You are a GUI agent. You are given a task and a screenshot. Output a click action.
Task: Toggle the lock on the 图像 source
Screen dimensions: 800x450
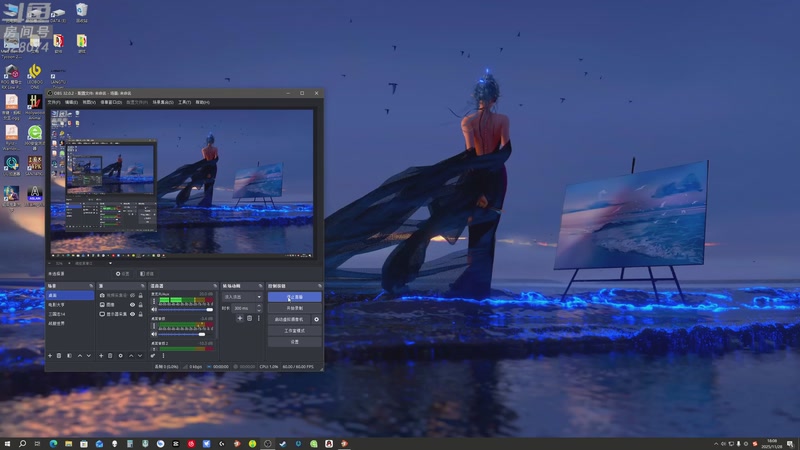point(141,305)
